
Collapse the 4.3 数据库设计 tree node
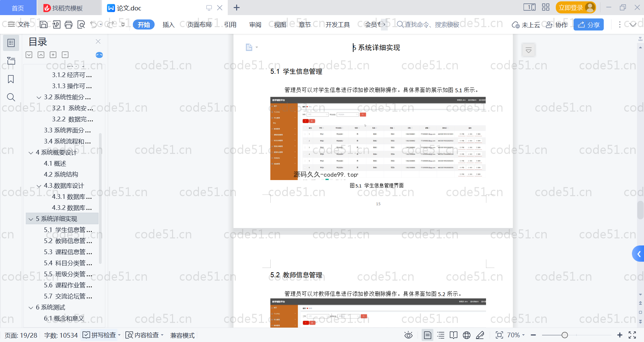(39, 186)
